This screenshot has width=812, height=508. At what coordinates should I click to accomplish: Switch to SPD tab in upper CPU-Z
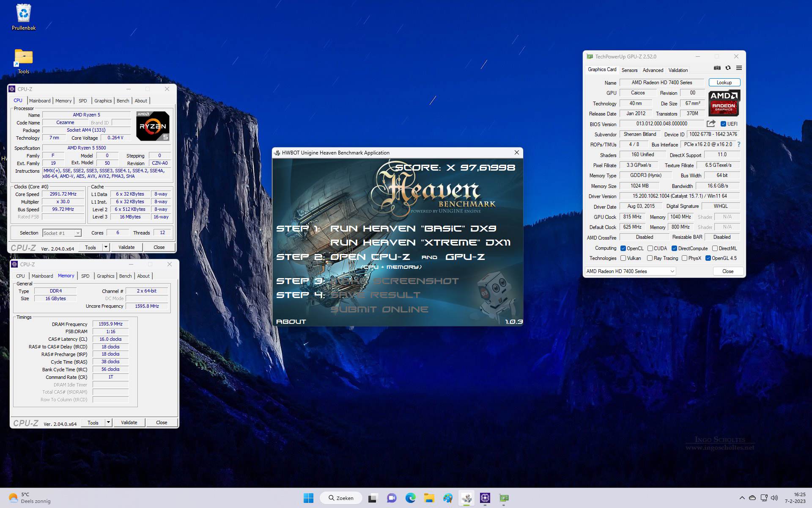click(x=83, y=101)
